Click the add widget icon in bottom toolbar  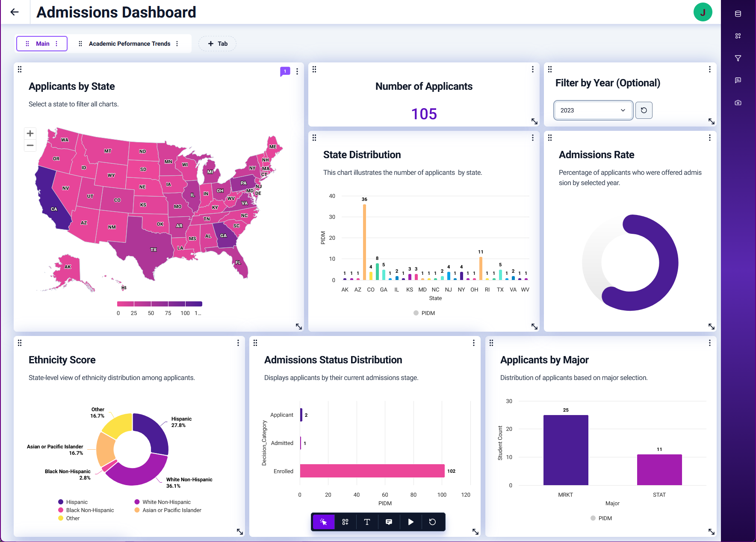pyautogui.click(x=345, y=522)
